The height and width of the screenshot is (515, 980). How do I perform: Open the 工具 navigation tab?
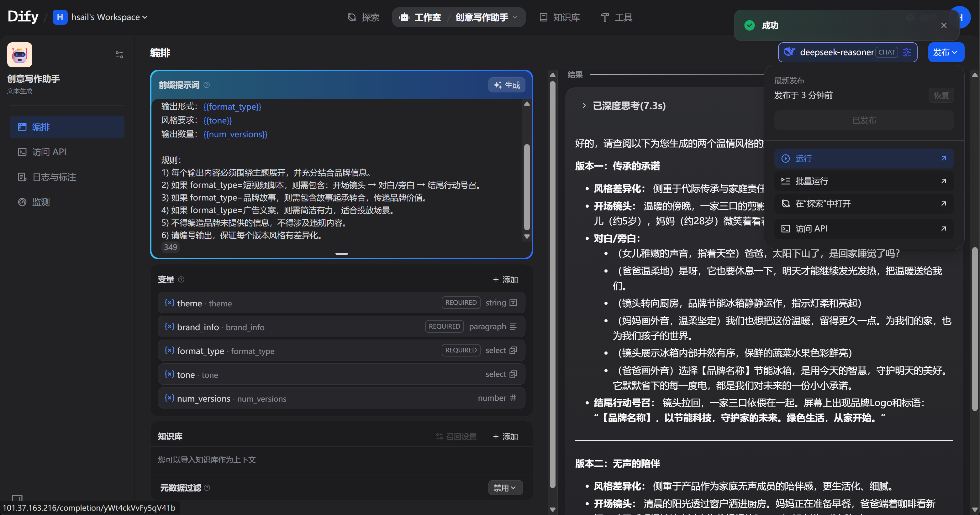pos(616,17)
